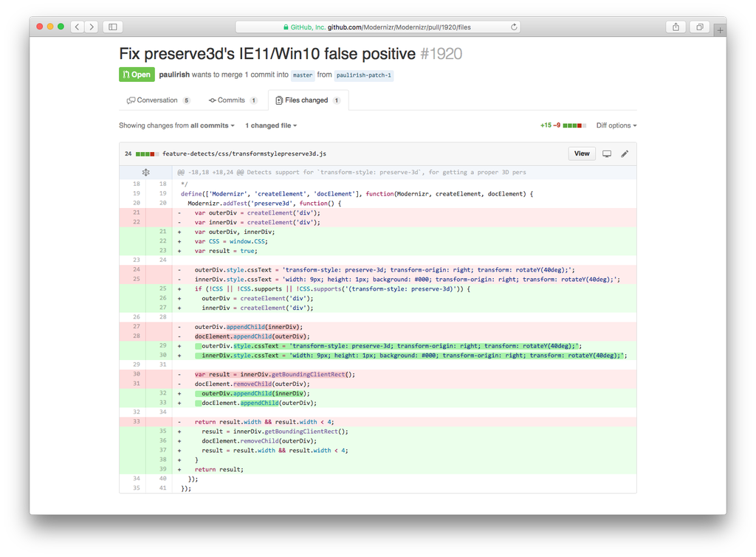Click the pull request title text
This screenshot has height=557, width=756.
click(x=267, y=53)
